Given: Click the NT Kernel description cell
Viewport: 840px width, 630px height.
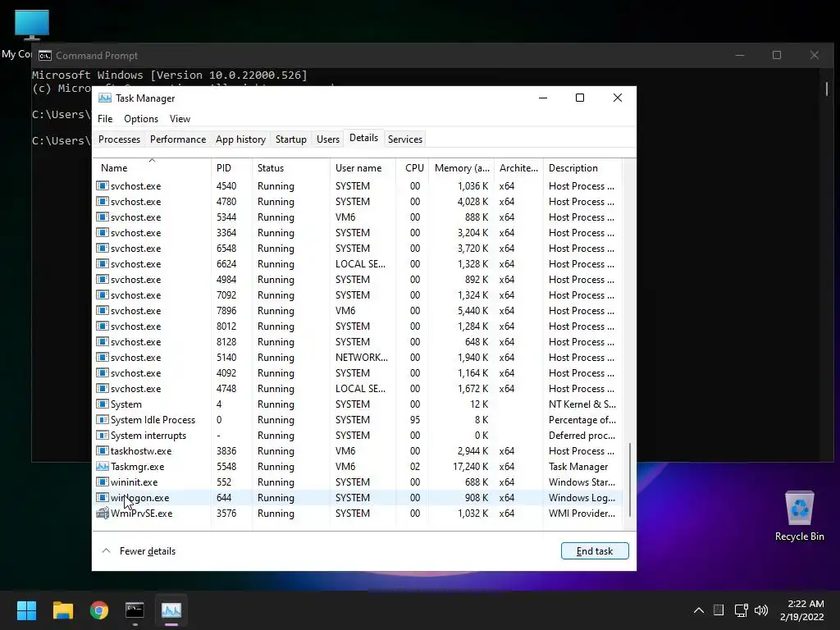Looking at the screenshot, I should coord(582,404).
